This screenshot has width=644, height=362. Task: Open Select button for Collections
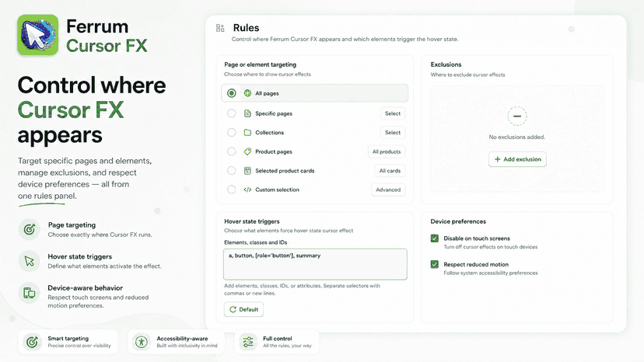pos(393,133)
